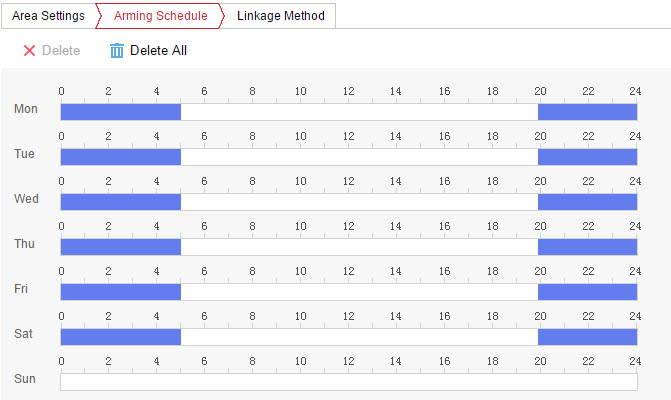
Task: Select Saturday's evening armed segment
Action: coord(587,336)
